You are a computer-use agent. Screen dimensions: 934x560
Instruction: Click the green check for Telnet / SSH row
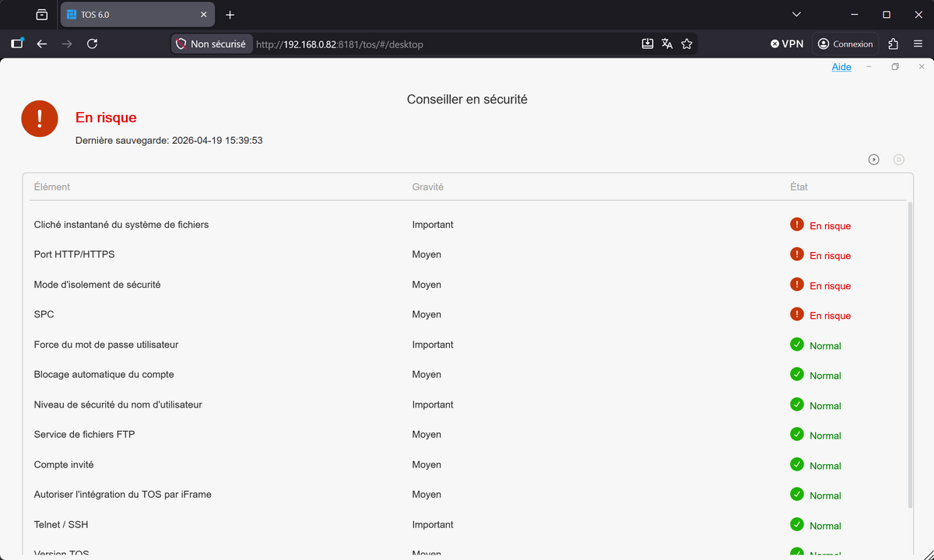click(797, 524)
